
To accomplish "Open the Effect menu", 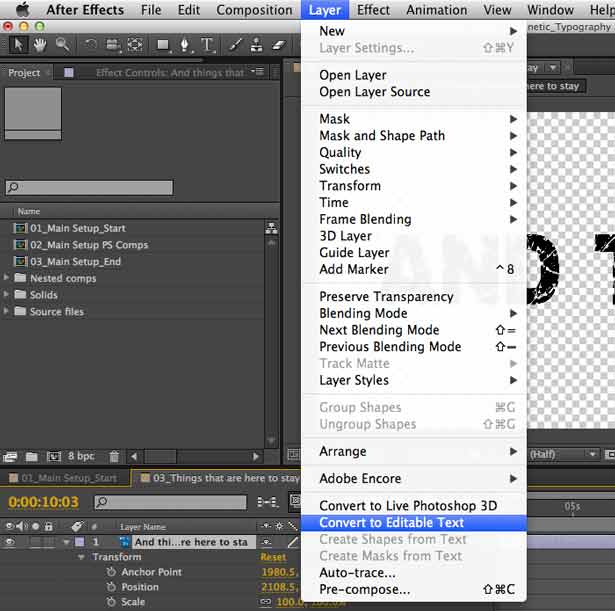I will pos(373,10).
